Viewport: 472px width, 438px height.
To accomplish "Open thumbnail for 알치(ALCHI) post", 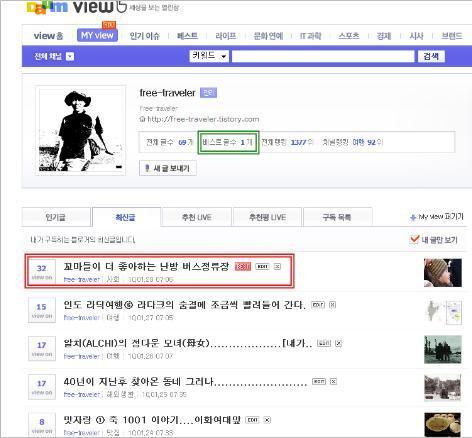I will click(x=443, y=349).
